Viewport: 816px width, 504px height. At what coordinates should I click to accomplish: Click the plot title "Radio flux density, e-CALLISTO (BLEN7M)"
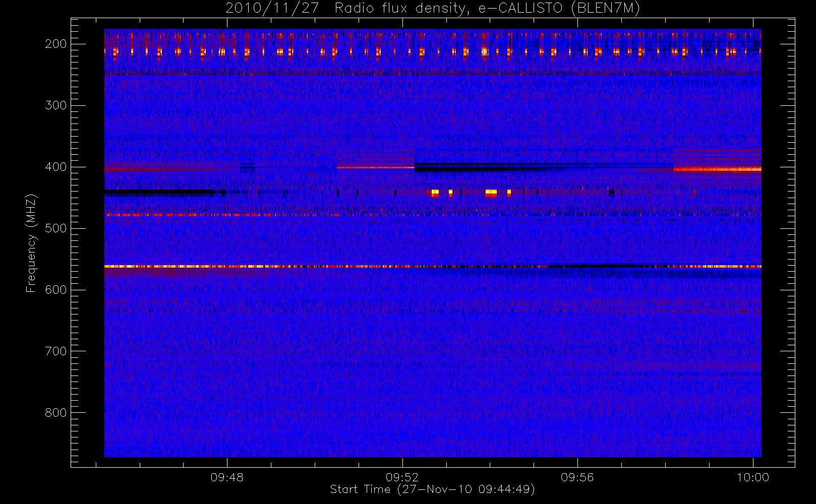click(x=487, y=9)
